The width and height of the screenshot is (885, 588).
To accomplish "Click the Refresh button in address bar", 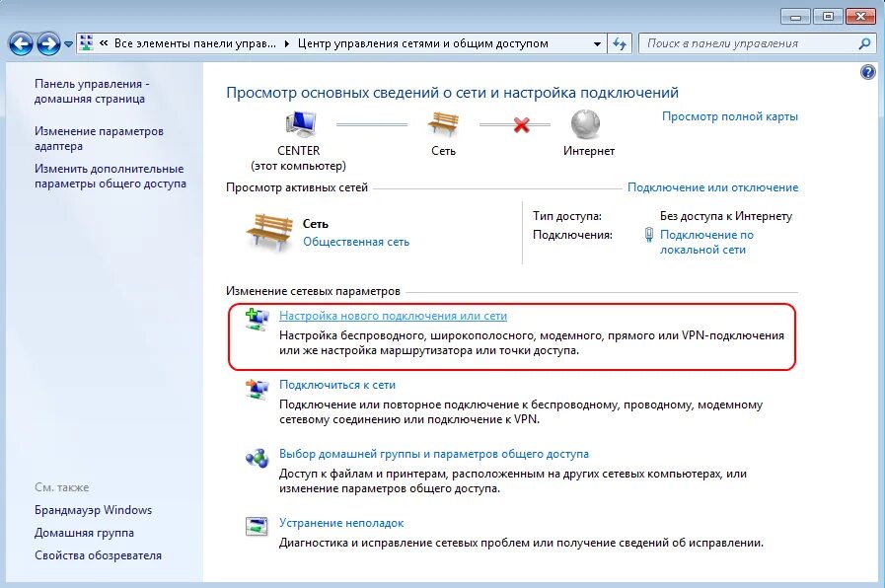I will tap(620, 43).
